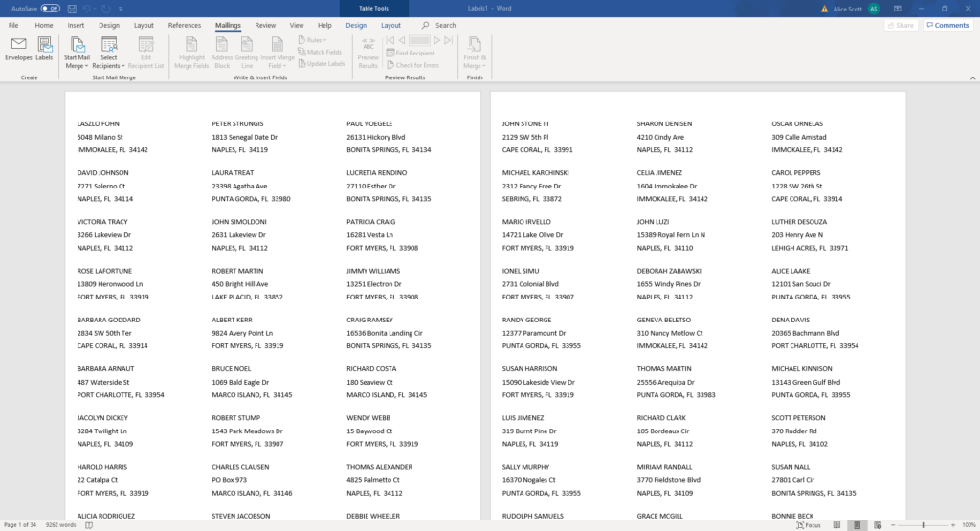Select Web Layout view in status bar

click(x=878, y=524)
